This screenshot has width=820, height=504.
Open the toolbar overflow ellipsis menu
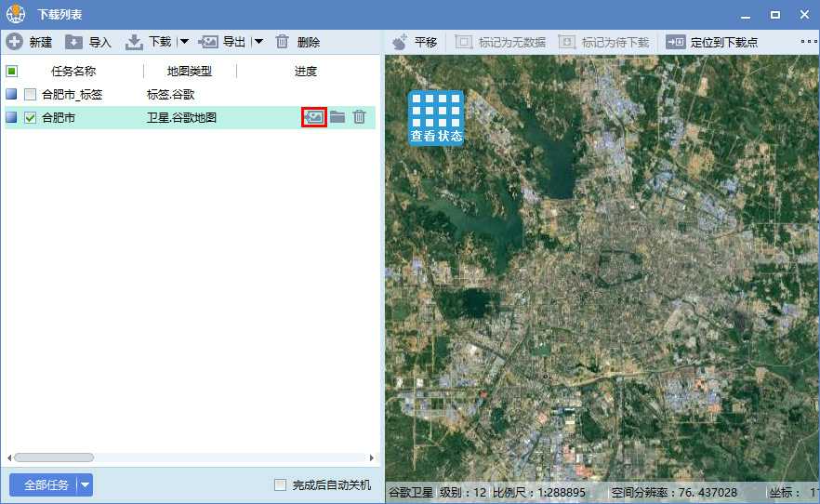(809, 41)
